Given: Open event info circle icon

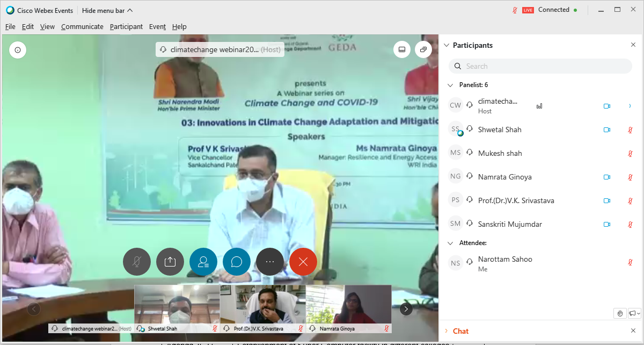Looking at the screenshot, I should (x=18, y=50).
